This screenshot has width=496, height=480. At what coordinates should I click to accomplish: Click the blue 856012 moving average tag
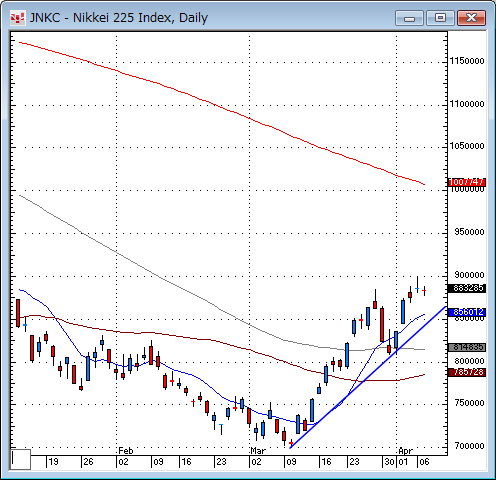[x=467, y=312]
